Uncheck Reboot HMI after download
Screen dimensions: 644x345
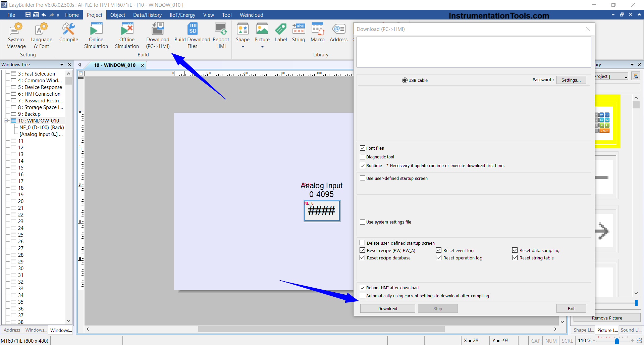tap(363, 288)
